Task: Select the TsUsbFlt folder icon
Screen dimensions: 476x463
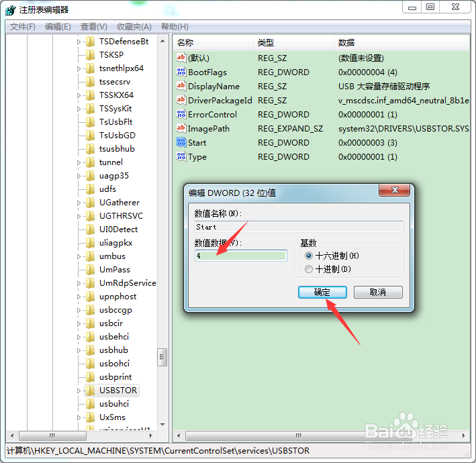Action: tap(90, 121)
